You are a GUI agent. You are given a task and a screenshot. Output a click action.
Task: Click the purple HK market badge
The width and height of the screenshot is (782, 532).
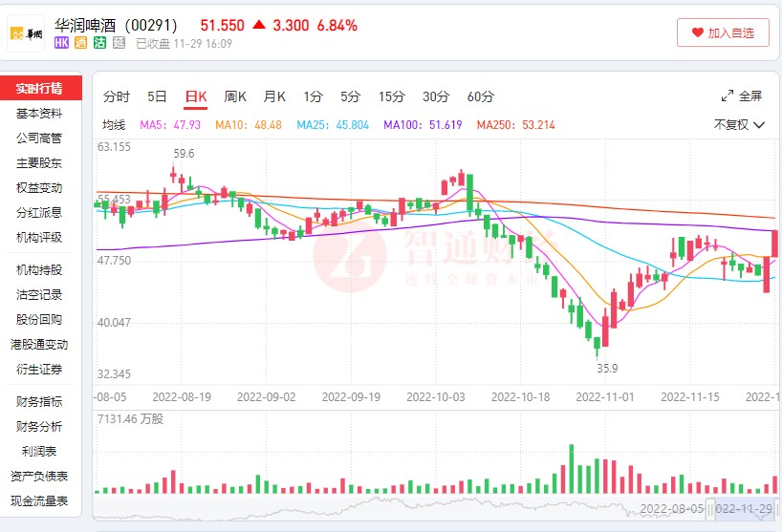(x=61, y=43)
